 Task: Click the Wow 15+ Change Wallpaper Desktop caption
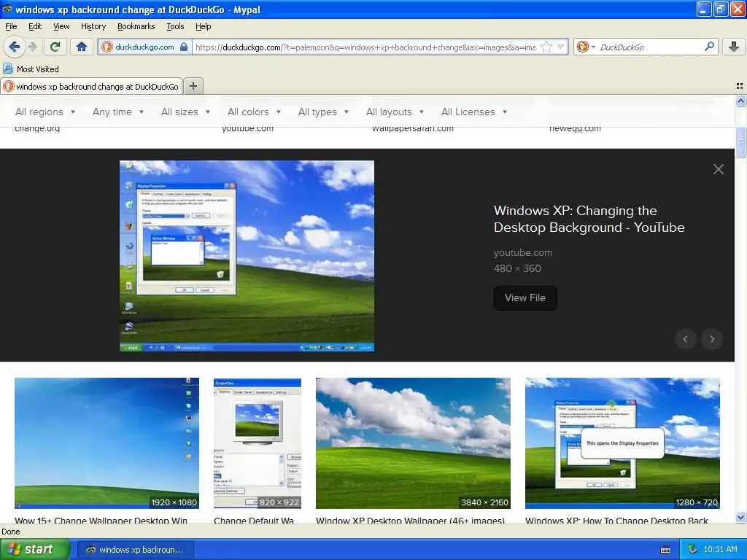pyautogui.click(x=101, y=521)
